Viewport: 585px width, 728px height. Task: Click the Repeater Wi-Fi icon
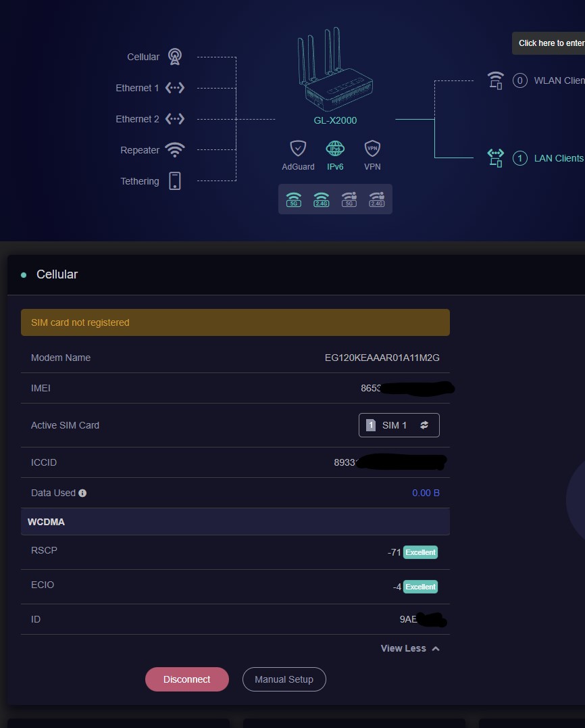click(x=175, y=150)
